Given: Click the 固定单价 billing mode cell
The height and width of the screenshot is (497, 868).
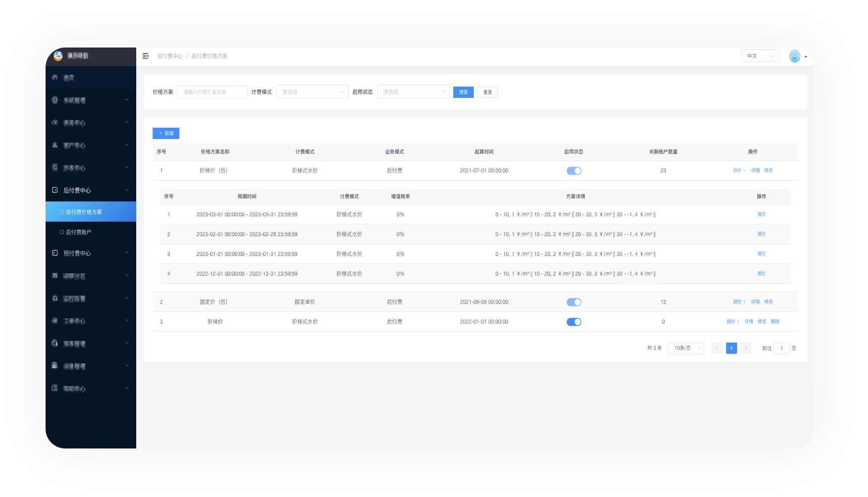Looking at the screenshot, I should 305,301.
